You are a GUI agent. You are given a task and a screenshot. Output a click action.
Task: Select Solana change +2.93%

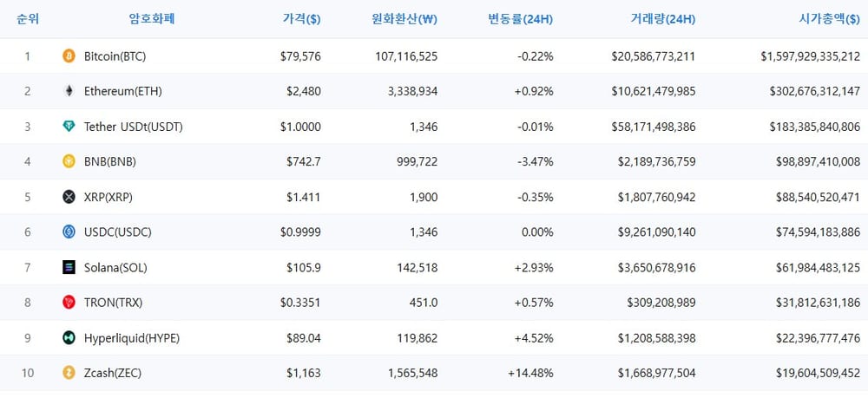[534, 268]
